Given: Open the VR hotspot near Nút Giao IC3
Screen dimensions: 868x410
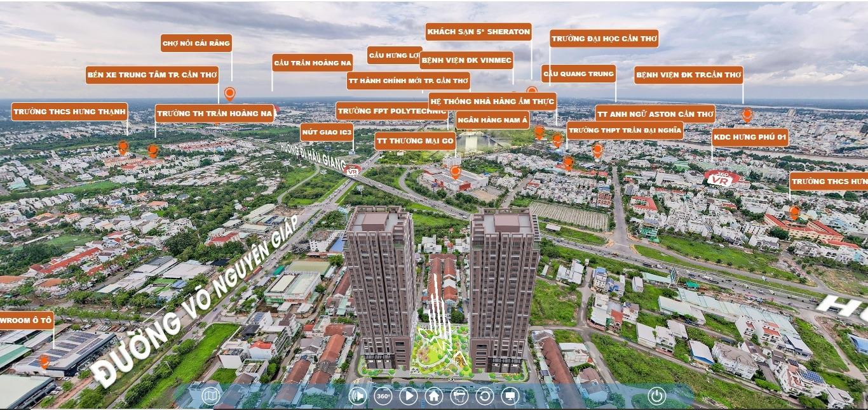Looking at the screenshot, I should click(352, 170).
